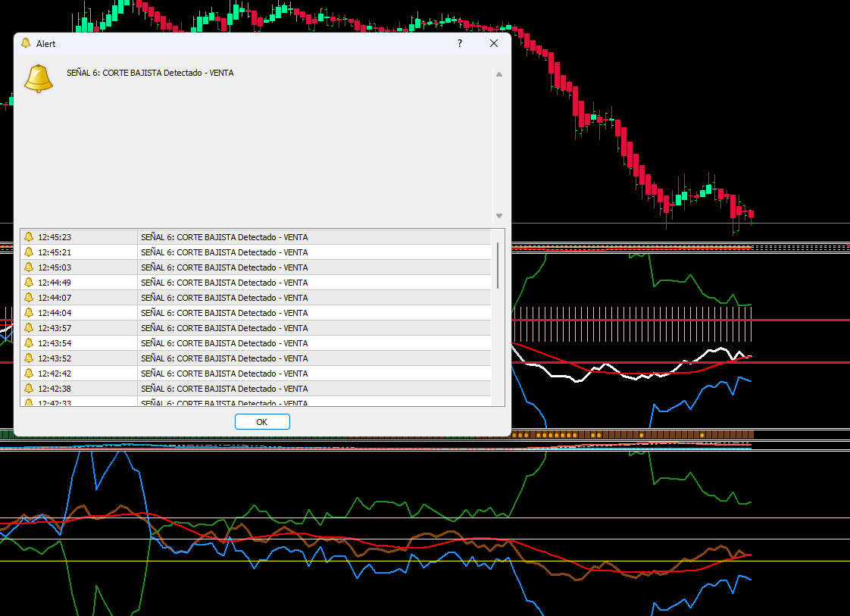850x616 pixels.
Task: Click bell icon beside 12:45:23 entry
Action: click(x=29, y=237)
